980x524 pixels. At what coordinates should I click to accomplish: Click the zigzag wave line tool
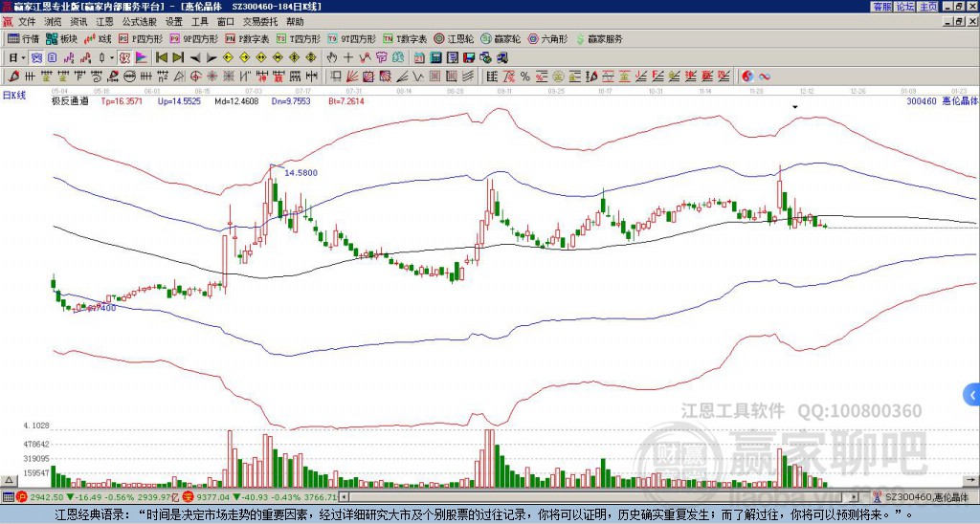point(418,76)
